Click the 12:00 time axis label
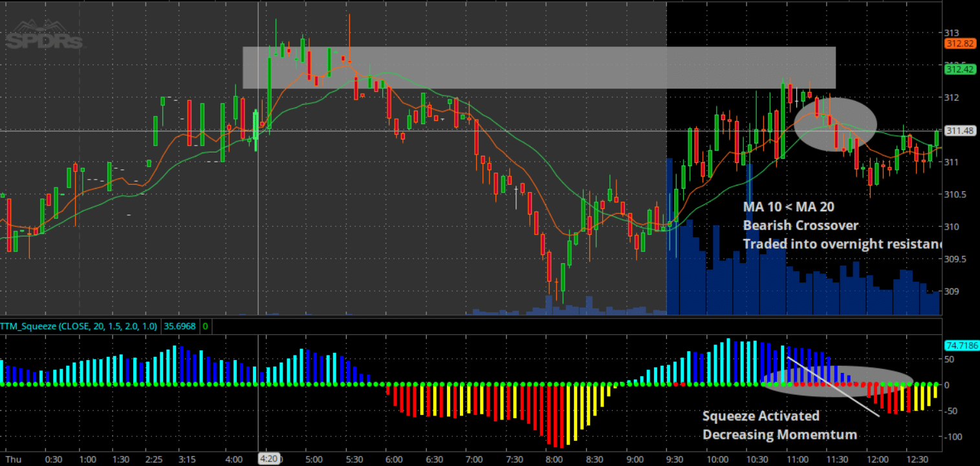 click(x=878, y=459)
